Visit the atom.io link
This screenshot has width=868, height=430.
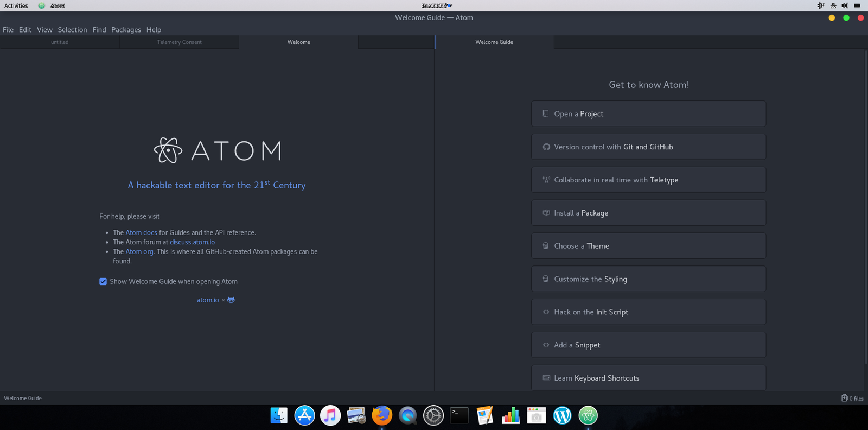(x=208, y=300)
